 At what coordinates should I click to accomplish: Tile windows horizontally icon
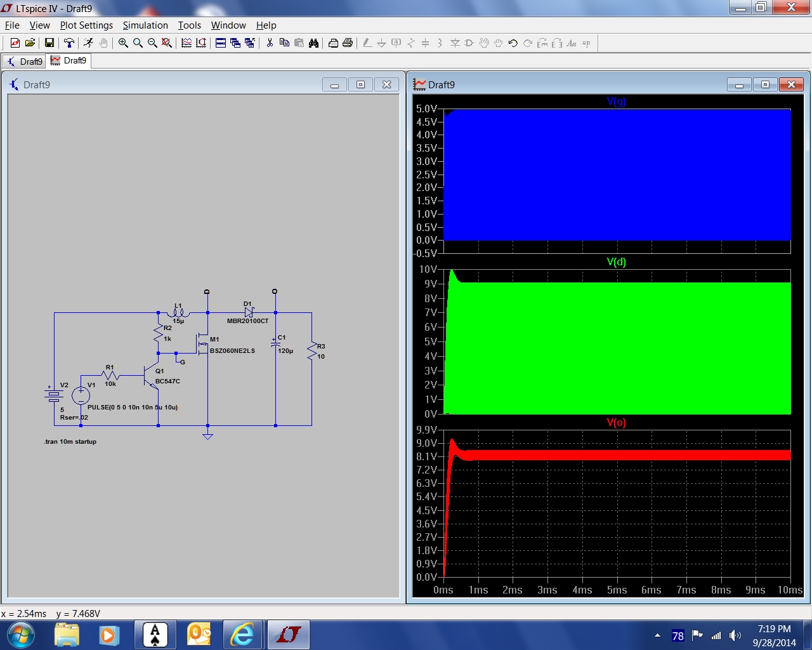point(221,43)
